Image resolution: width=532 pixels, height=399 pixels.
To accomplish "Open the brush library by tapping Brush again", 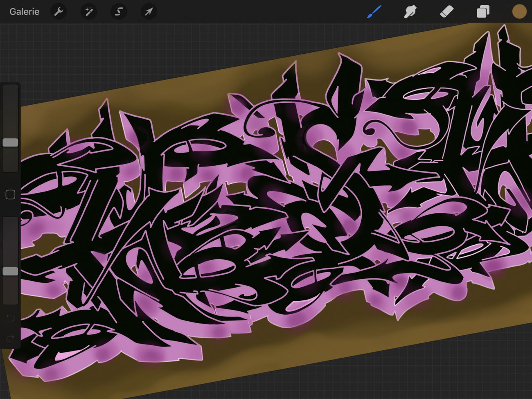I will (x=374, y=11).
